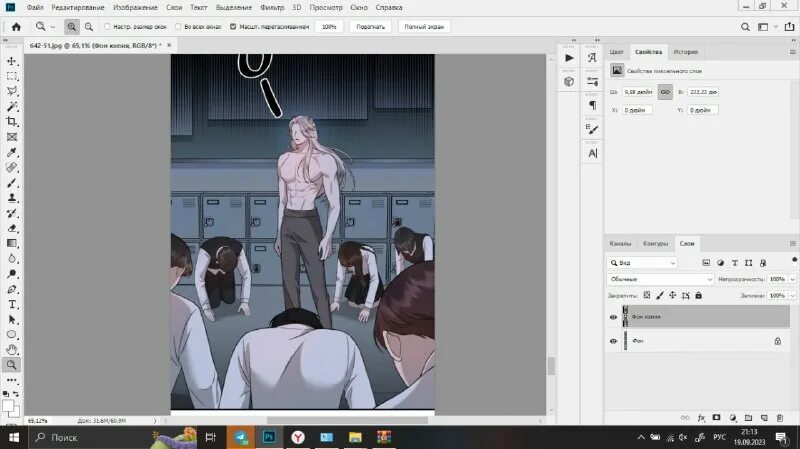Enable 'Во всех окнах' checkbox

(178, 27)
